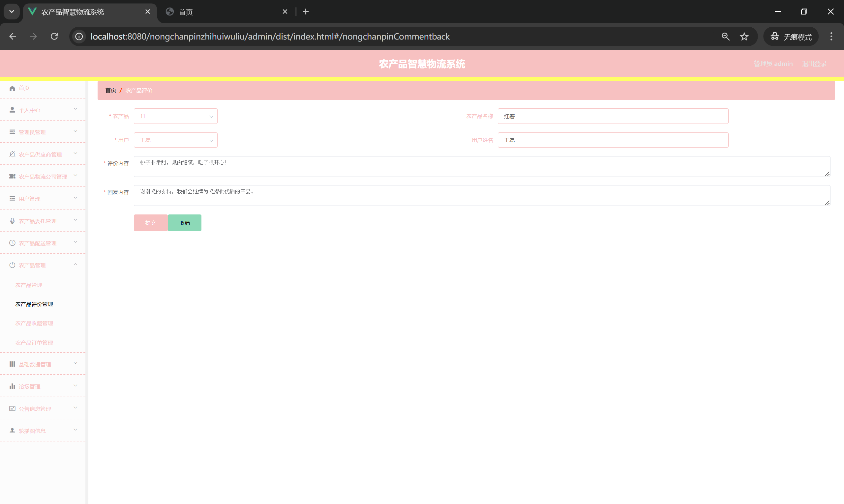The width and height of the screenshot is (844, 504).
Task: Click into the 回复内容 reply textarea
Action: (482, 196)
